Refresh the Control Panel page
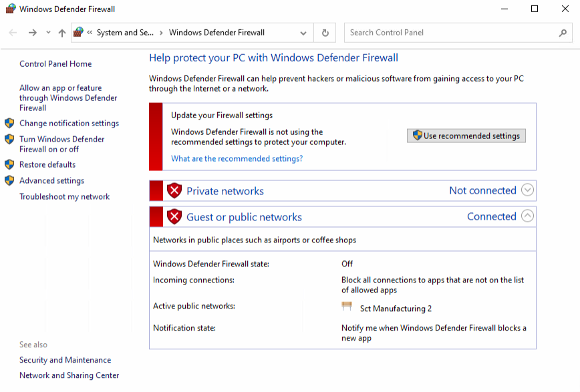Viewport: 580px width, 392px height. tap(325, 33)
